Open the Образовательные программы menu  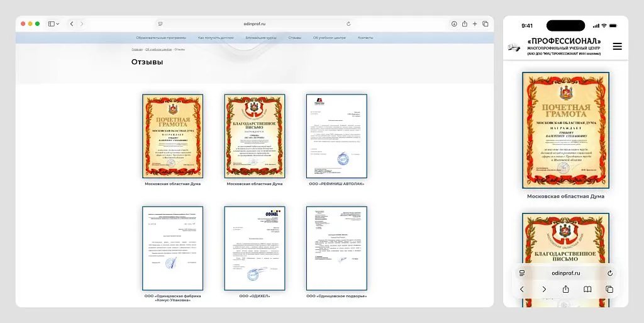click(x=161, y=38)
